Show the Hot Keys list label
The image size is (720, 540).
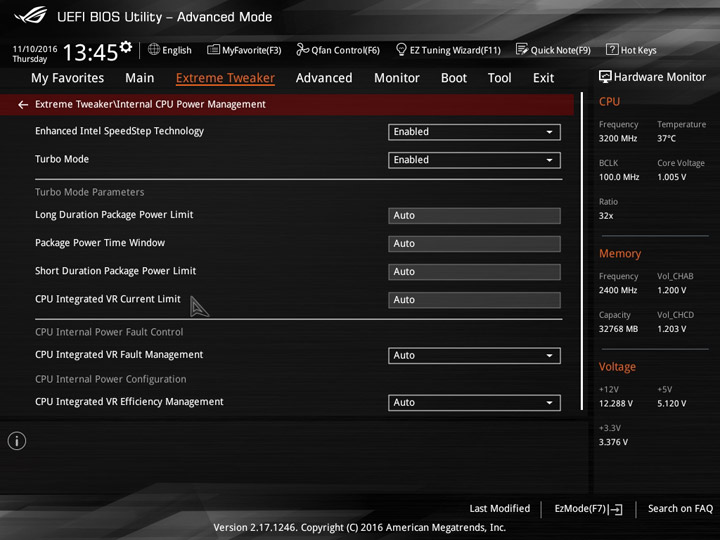(x=638, y=50)
